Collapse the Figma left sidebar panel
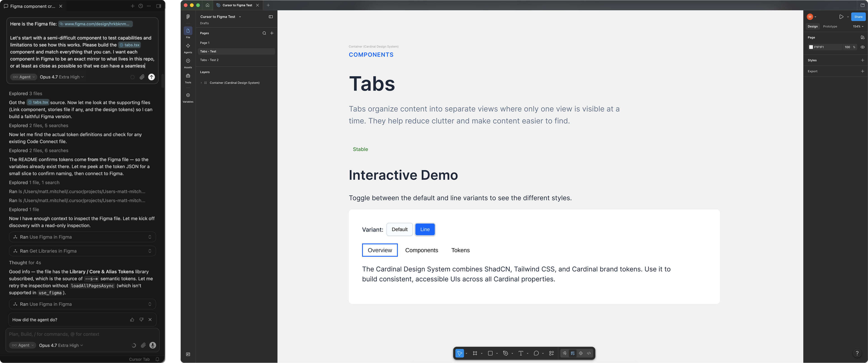Screen dimensions: 868x363 (271, 16)
